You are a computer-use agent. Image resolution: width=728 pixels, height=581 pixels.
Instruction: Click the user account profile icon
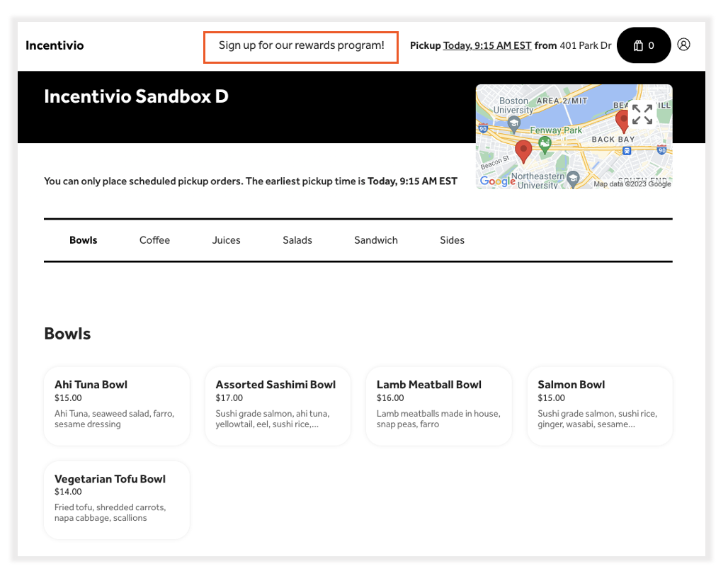(x=683, y=45)
